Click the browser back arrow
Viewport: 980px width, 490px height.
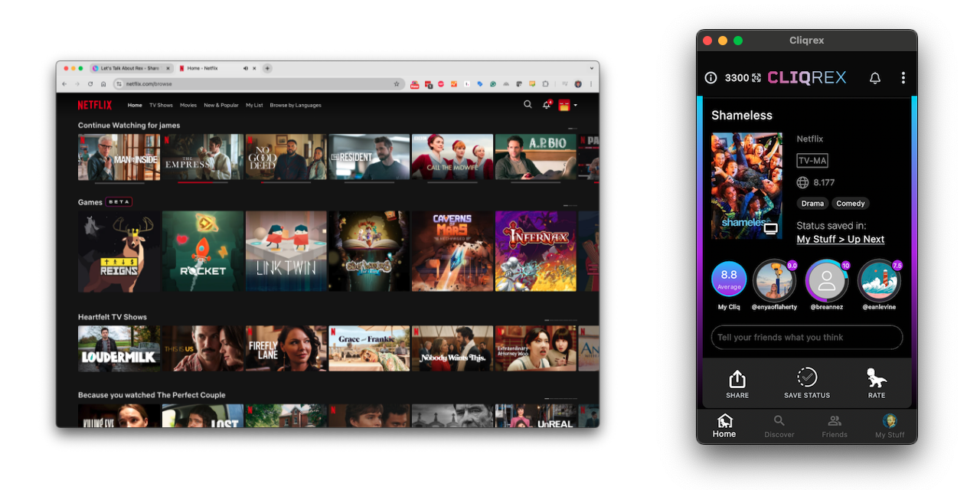click(65, 83)
